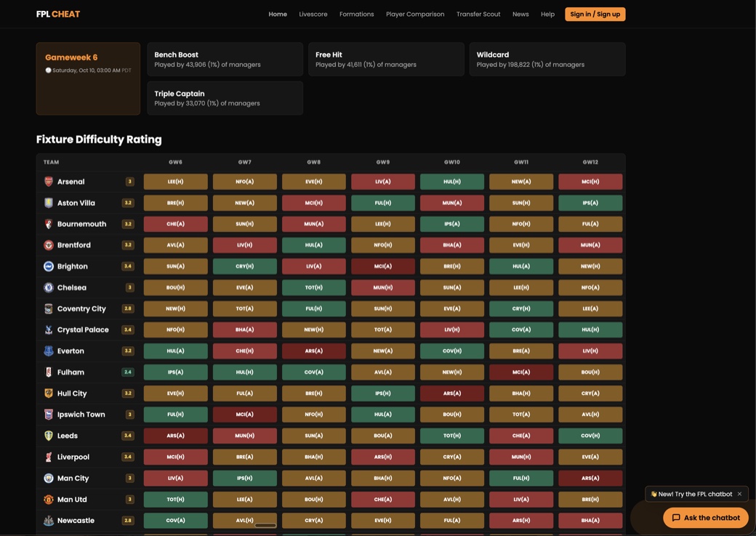Click Arsenal's GW10 HUL(H) green fixture cell
This screenshot has width=756, height=536.
452,181
